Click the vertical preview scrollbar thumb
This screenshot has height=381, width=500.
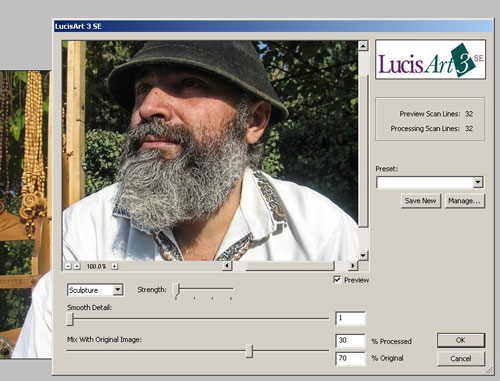point(363,150)
